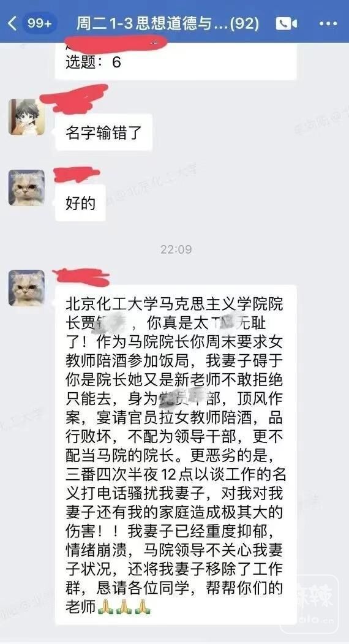
Task: Open the 99+ unread messages badge
Action: click(39, 23)
